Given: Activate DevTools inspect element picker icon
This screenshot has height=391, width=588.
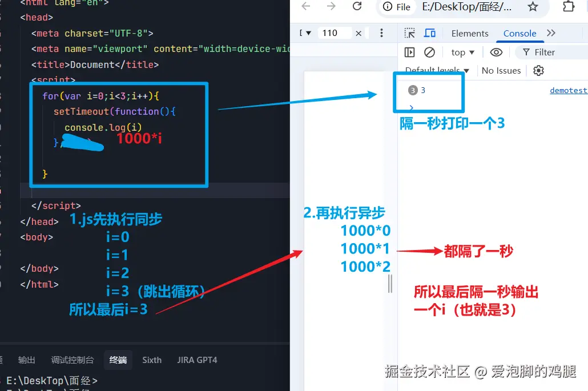Looking at the screenshot, I should 409,33.
